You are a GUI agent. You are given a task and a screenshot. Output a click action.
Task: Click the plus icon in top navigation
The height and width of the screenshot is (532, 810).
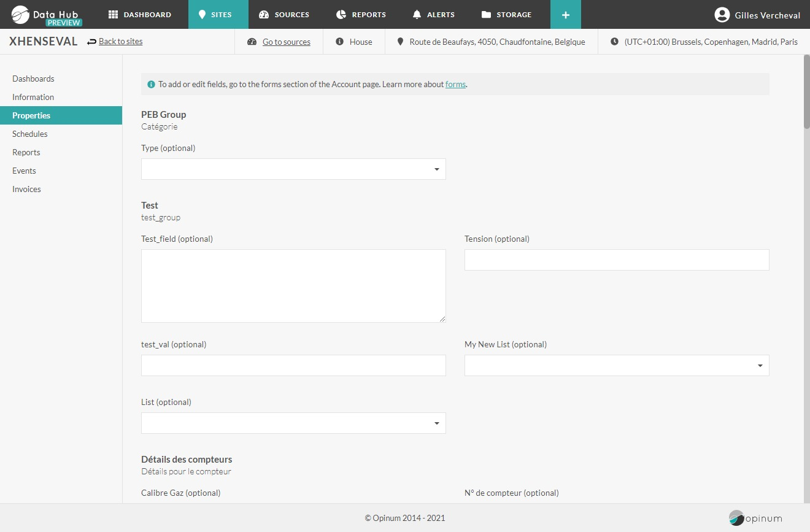pos(565,15)
